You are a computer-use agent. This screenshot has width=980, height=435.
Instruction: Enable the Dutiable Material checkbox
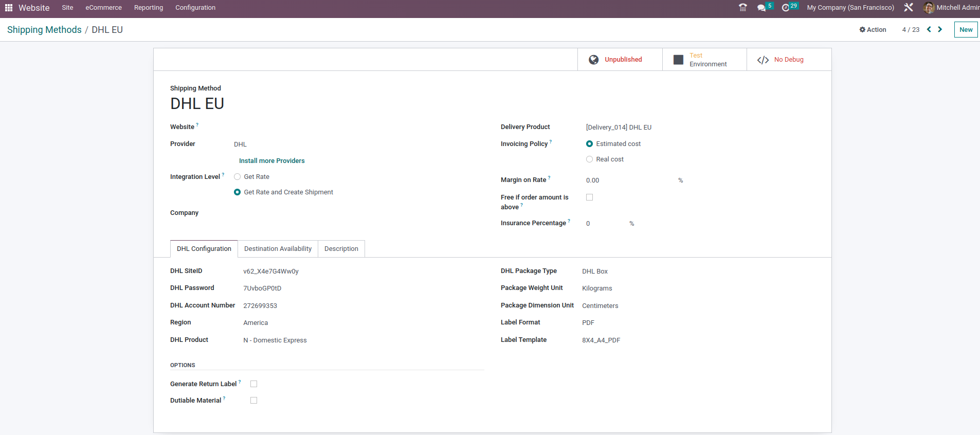click(253, 401)
